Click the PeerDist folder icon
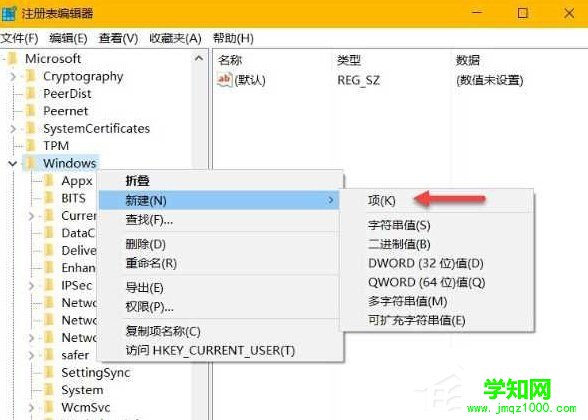Screen dimensions: 588x420 tap(31, 93)
